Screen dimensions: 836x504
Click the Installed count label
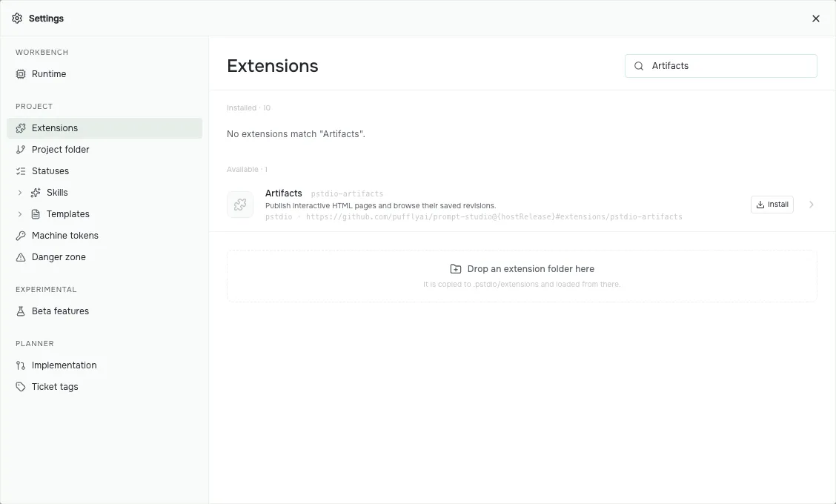(248, 107)
